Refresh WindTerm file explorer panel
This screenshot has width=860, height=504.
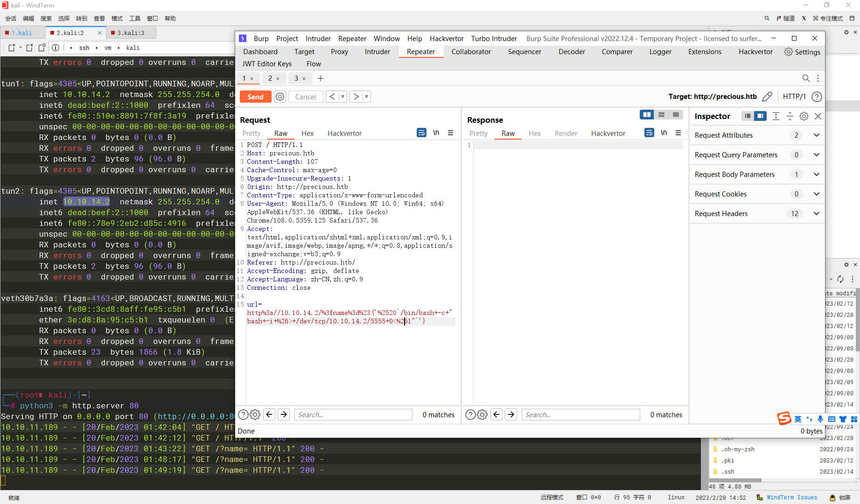(x=840, y=279)
